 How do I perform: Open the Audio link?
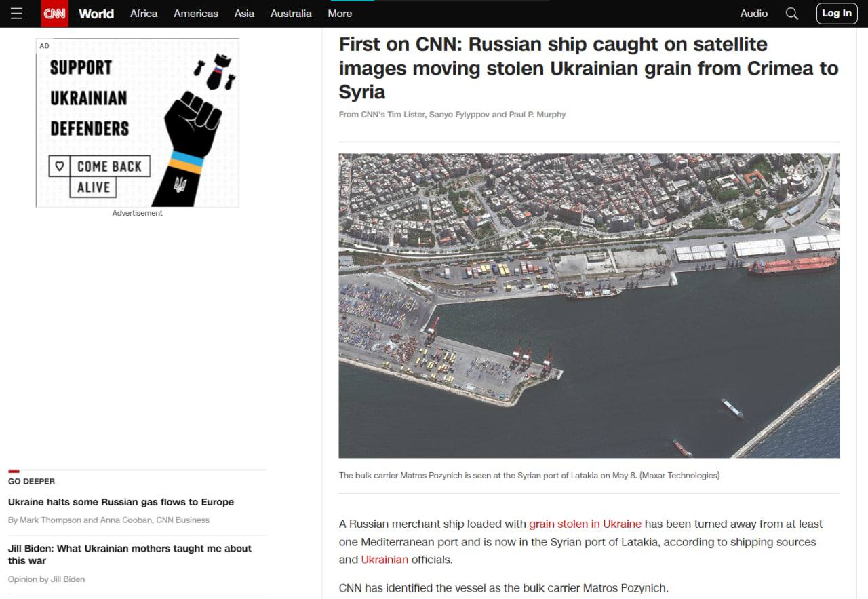tap(753, 14)
